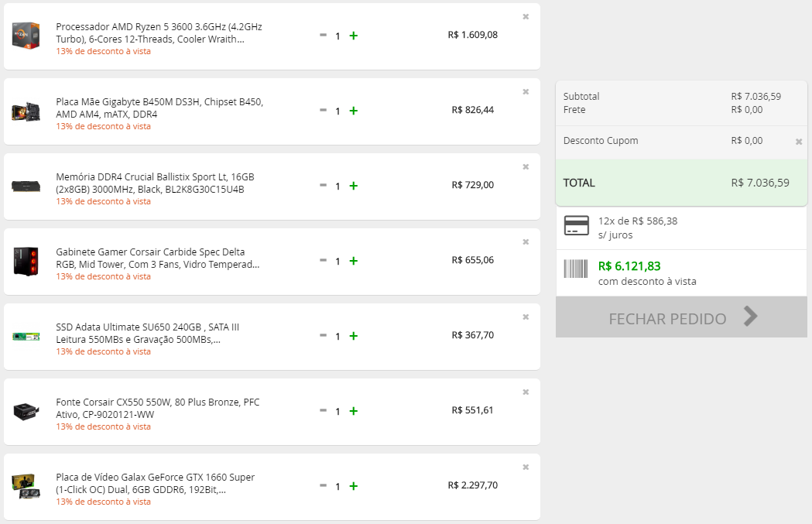812x524 pixels.
Task: Open the Fonte Corsair CX550 550W link
Action: (158, 408)
